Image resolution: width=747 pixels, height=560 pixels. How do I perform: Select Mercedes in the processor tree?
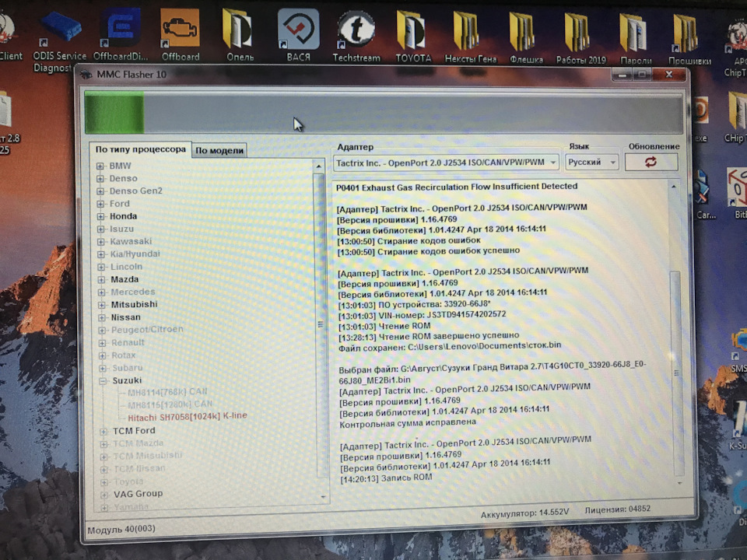pyautogui.click(x=133, y=292)
